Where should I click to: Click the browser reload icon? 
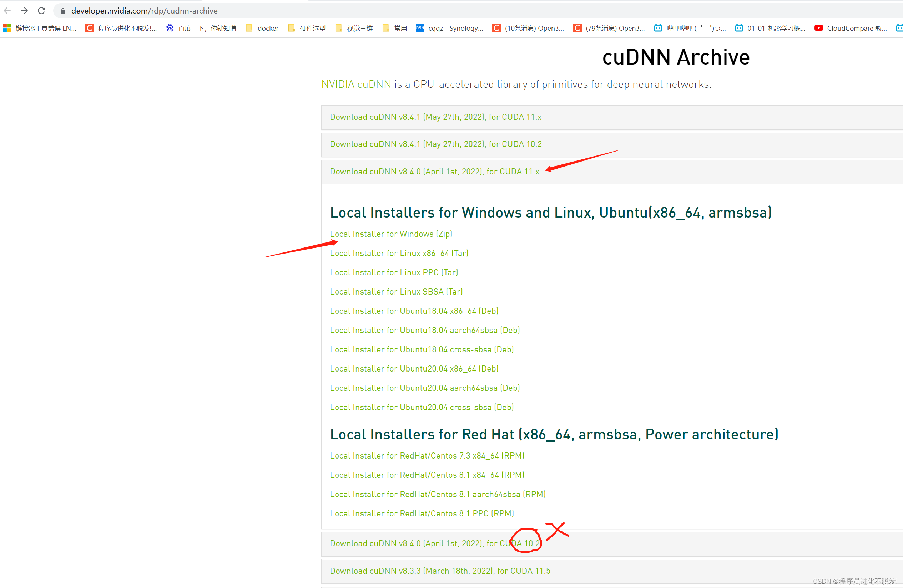tap(42, 11)
